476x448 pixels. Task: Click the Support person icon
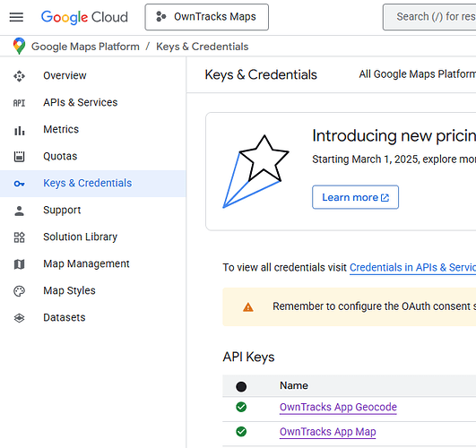click(x=19, y=211)
